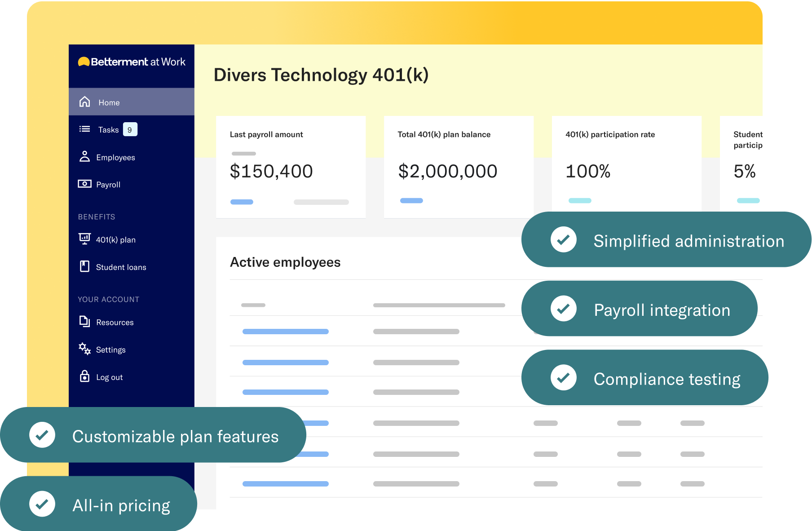
Task: Click the 401(k) participation rate label
Action: [610, 134]
